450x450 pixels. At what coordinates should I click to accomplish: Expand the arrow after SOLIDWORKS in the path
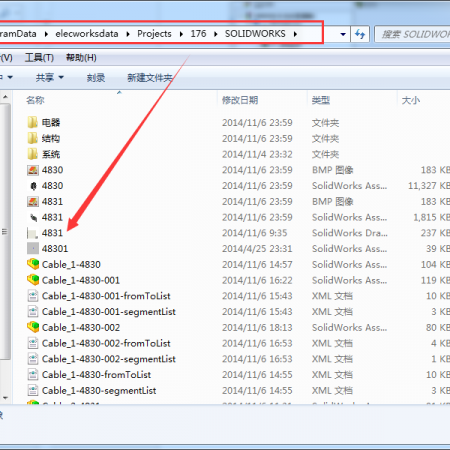295,34
